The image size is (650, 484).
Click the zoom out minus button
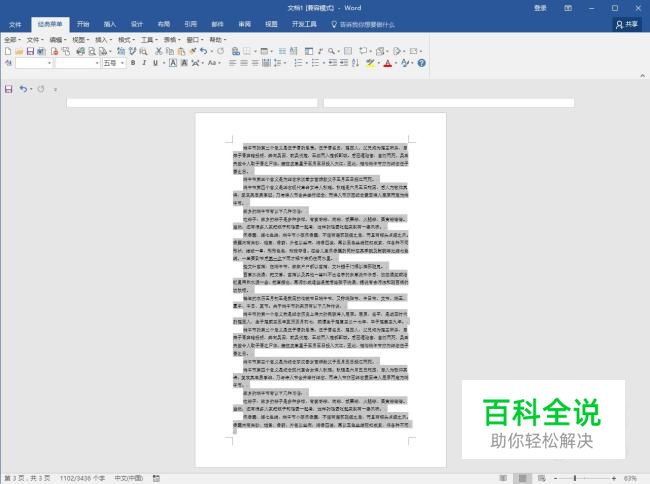click(x=556, y=478)
